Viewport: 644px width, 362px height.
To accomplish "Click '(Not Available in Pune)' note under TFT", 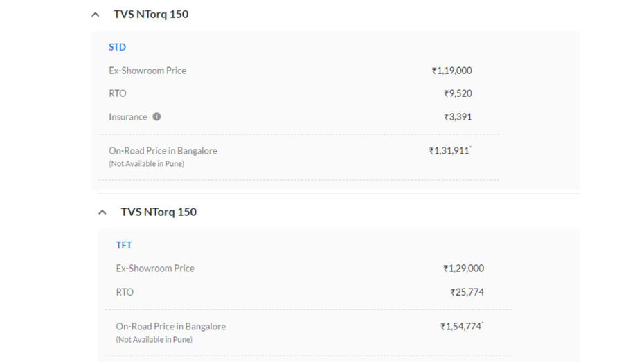I will pyautogui.click(x=154, y=339).
